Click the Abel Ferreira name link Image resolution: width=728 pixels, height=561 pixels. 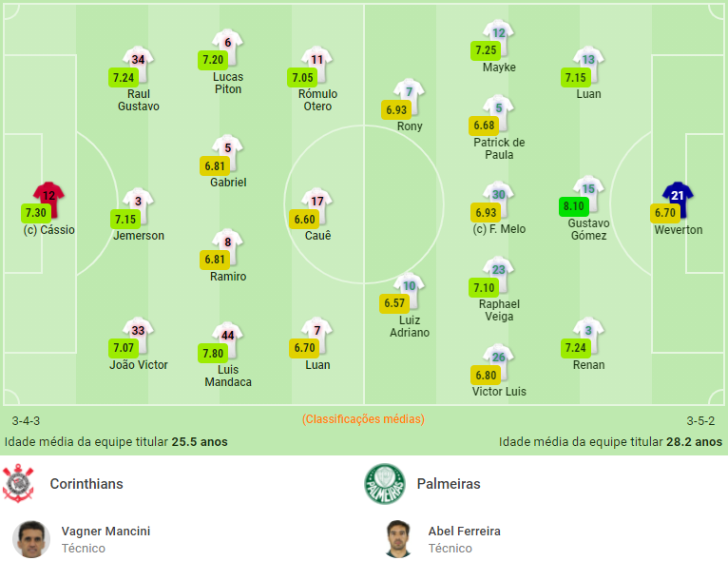pyautogui.click(x=465, y=532)
